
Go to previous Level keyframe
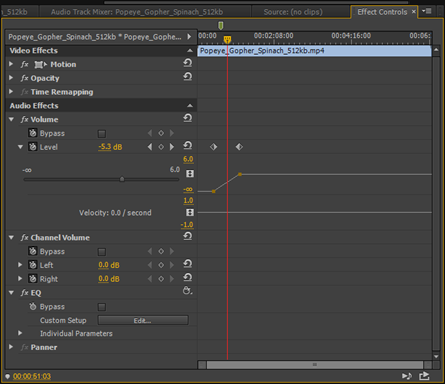[x=150, y=147]
